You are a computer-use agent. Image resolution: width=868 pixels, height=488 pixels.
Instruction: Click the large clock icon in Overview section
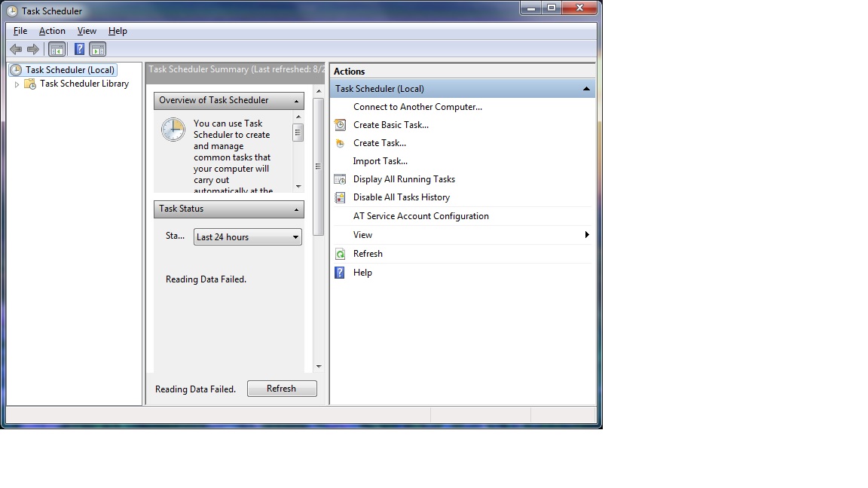(x=173, y=130)
